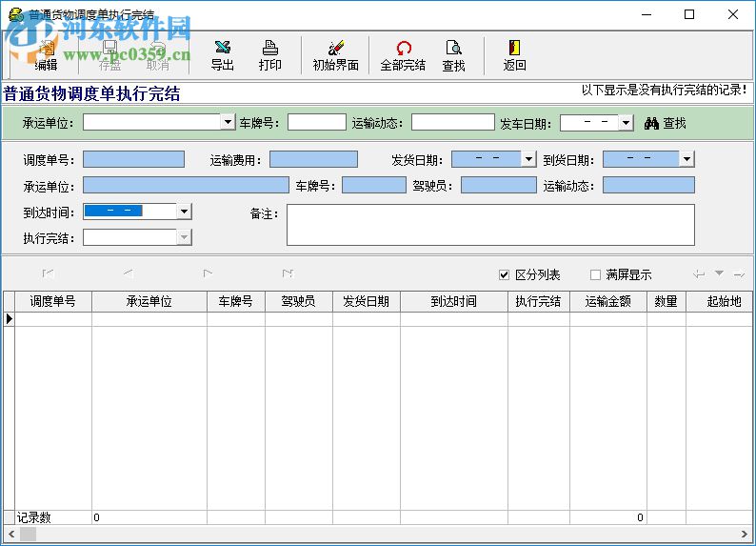
Task: Click horizontal scrollbar left arrow
Action: (11, 534)
